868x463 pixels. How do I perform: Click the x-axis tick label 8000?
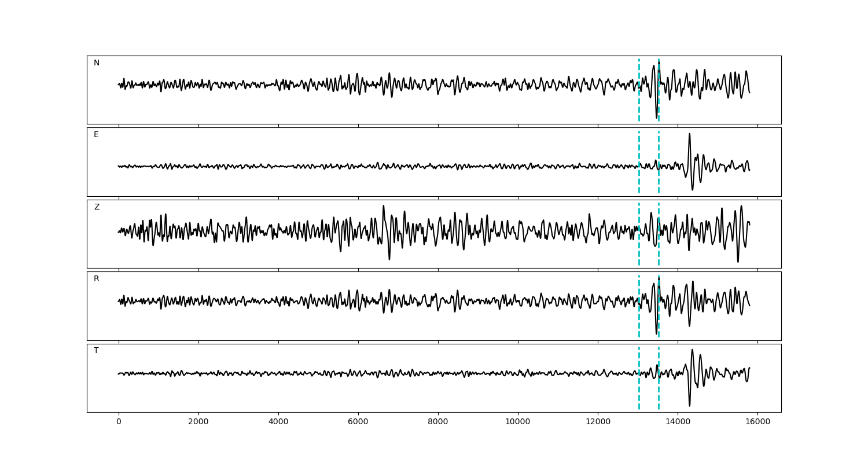438,422
